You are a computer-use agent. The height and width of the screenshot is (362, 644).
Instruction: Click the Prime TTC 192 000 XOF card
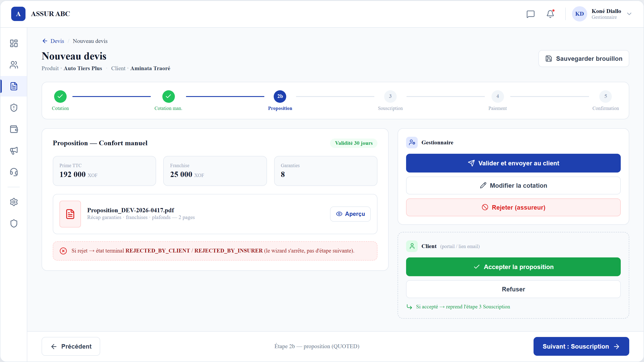tap(104, 171)
